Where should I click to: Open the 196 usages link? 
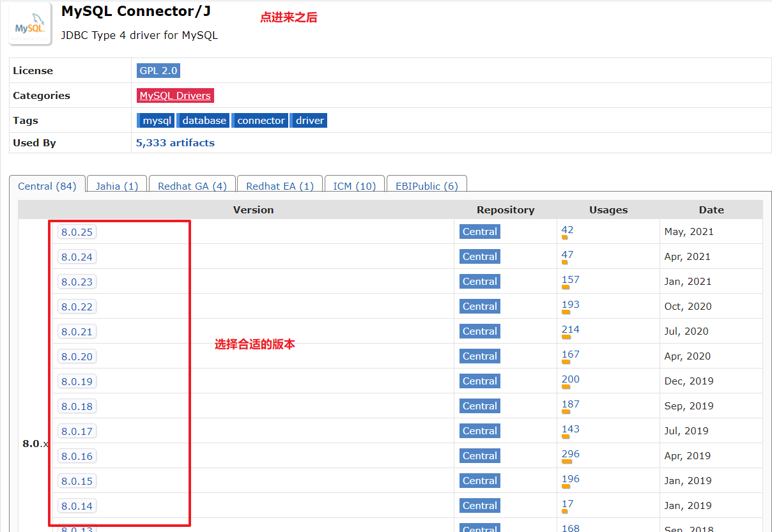(571, 478)
